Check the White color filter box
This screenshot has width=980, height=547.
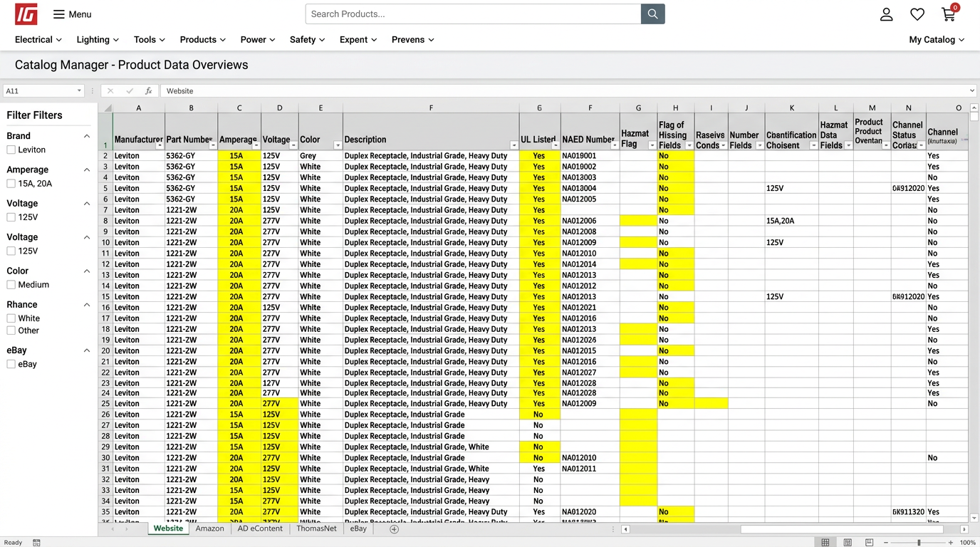[x=11, y=318]
